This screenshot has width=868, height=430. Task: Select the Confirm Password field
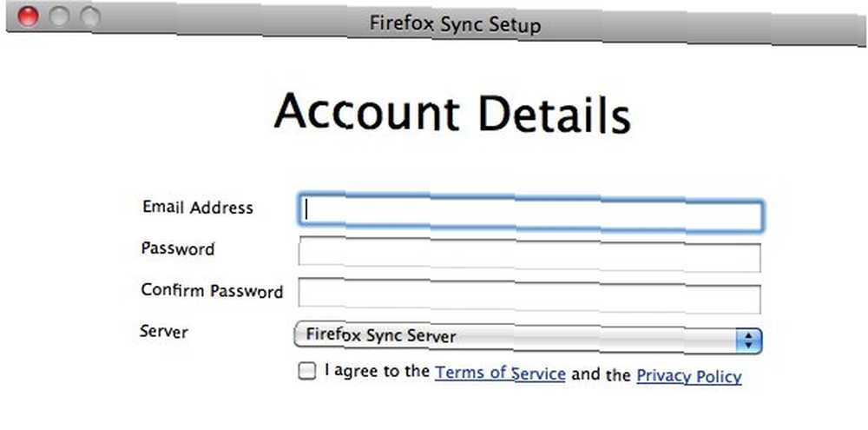pyautogui.click(x=529, y=296)
